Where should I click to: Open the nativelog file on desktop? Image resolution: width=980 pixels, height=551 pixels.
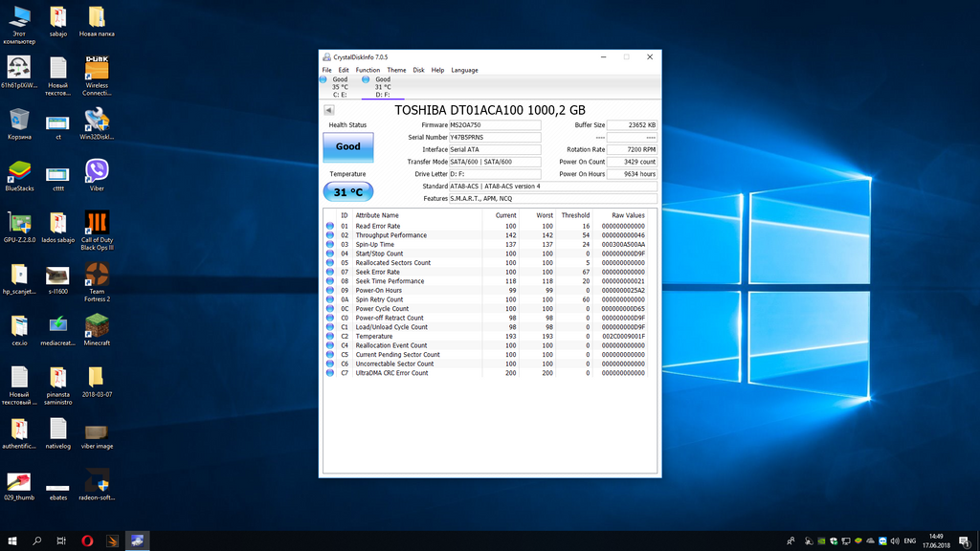pyautogui.click(x=58, y=433)
